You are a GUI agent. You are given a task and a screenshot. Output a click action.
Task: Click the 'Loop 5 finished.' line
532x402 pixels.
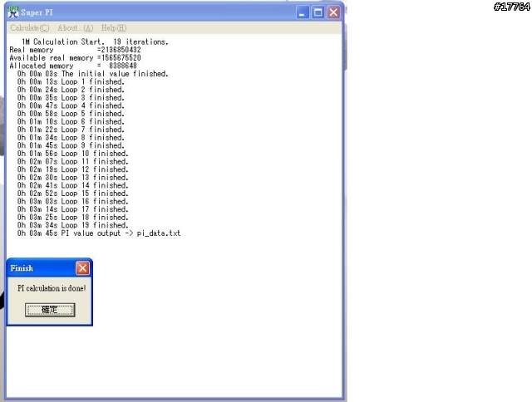71,114
